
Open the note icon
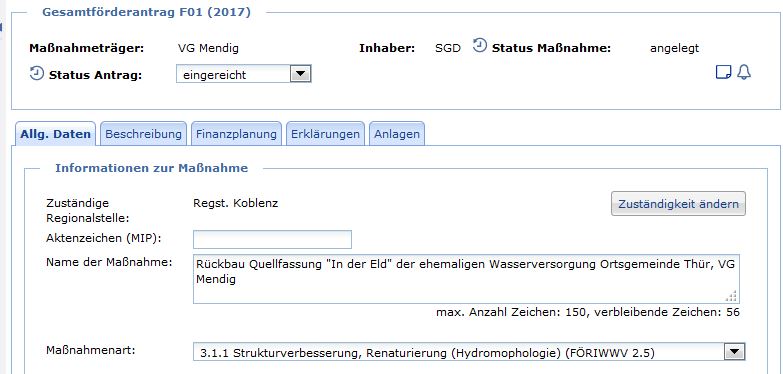[724, 73]
